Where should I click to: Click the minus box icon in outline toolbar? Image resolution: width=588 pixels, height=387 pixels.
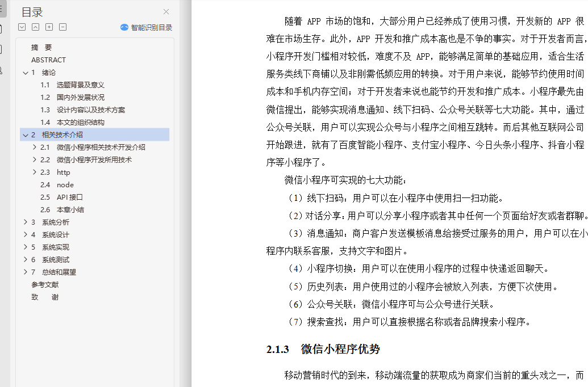(63, 27)
